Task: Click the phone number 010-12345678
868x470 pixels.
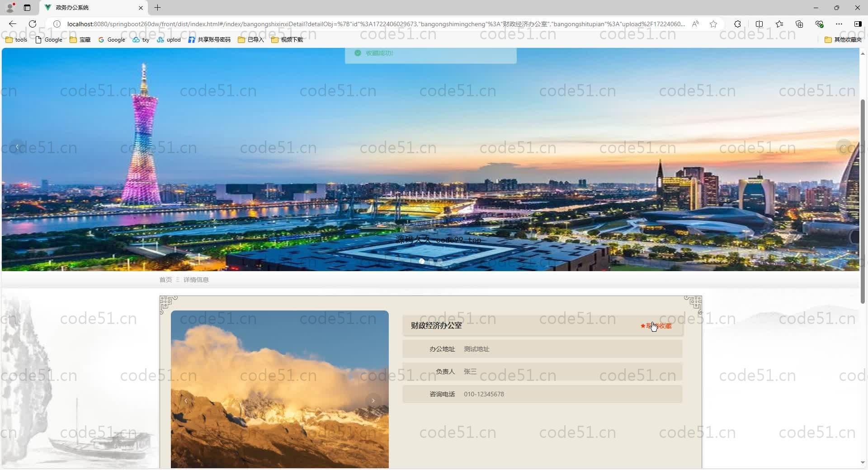Action: [x=484, y=394]
